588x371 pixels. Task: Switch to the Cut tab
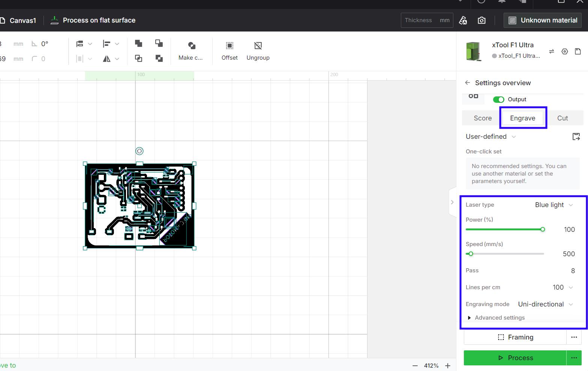pos(562,118)
